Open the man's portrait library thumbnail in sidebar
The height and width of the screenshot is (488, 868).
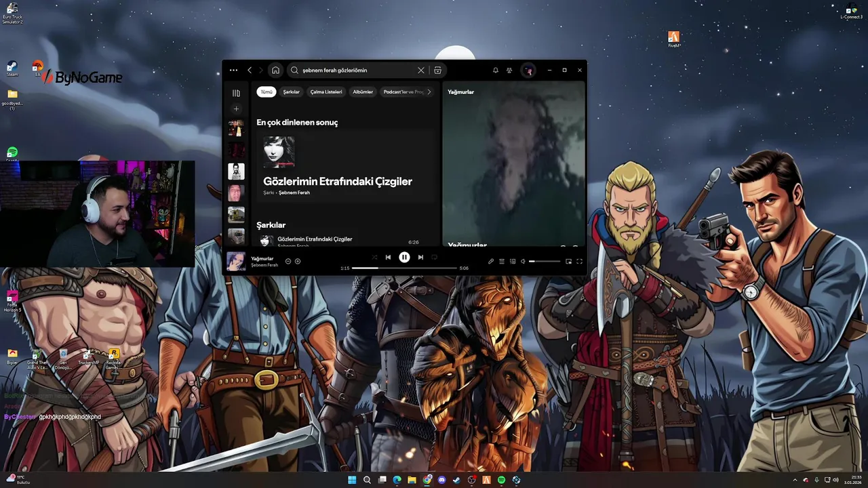pyautogui.click(x=236, y=171)
